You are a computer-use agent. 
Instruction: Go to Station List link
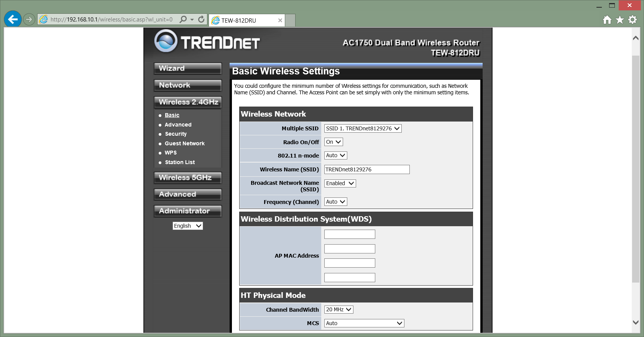tap(180, 162)
